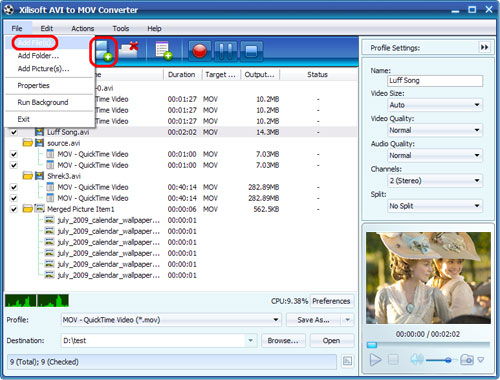Click the Preferences button
This screenshot has width=500, height=380.
[x=331, y=301]
